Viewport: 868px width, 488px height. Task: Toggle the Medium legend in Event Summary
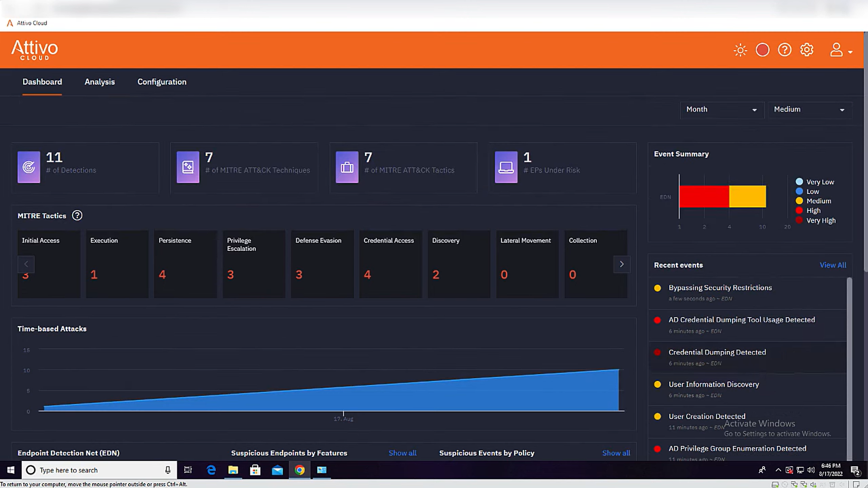(x=818, y=201)
